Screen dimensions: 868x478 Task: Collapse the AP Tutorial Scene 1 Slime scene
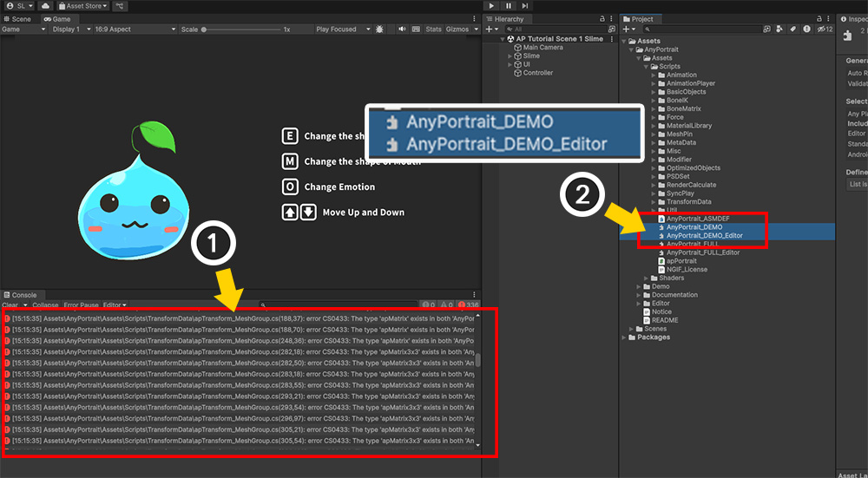point(503,39)
